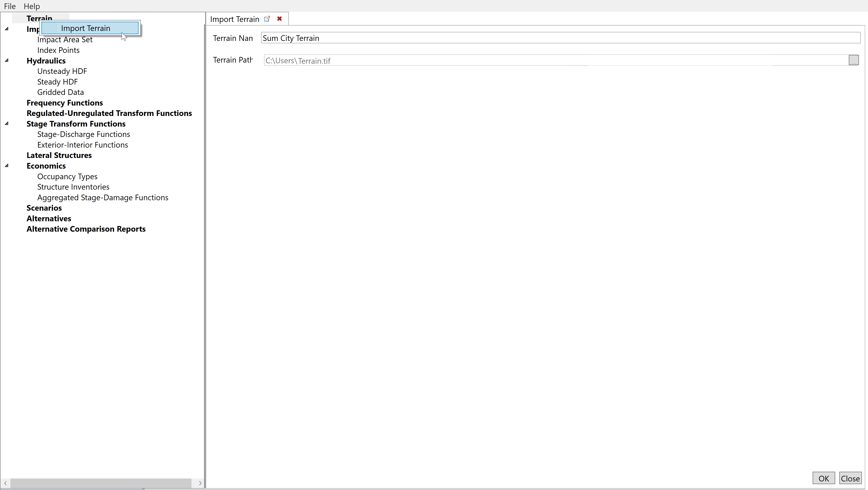Select Alternative Comparison Reports item
868x490 pixels.
[x=86, y=229]
